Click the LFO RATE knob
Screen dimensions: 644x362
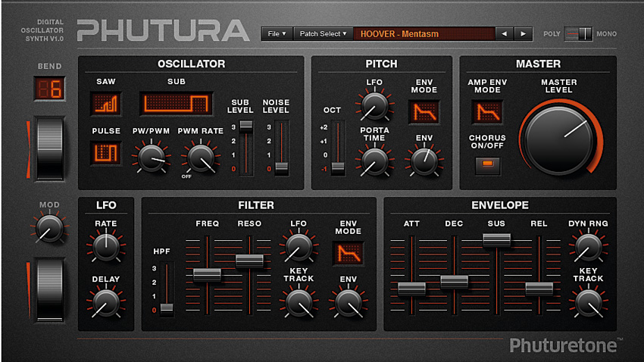pos(106,247)
